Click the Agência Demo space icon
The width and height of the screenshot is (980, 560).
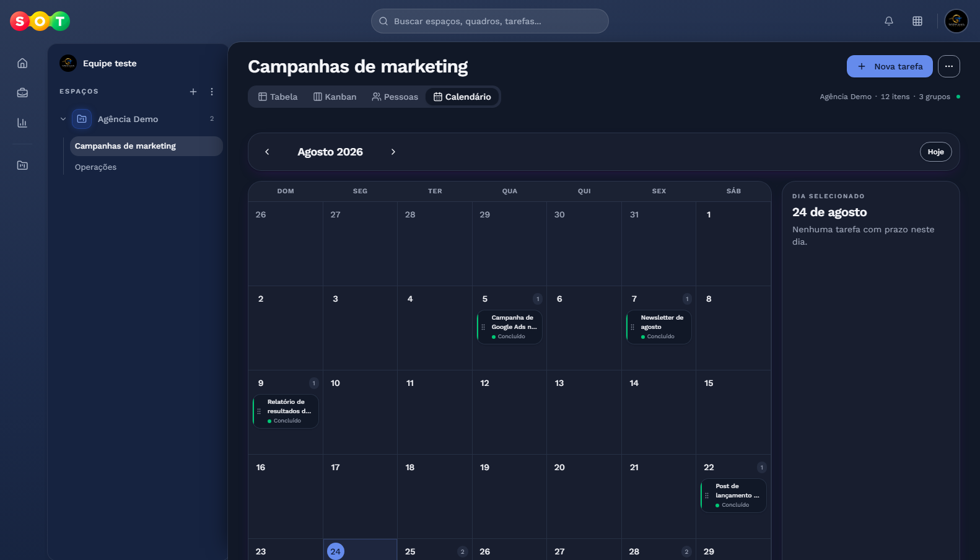tap(82, 119)
